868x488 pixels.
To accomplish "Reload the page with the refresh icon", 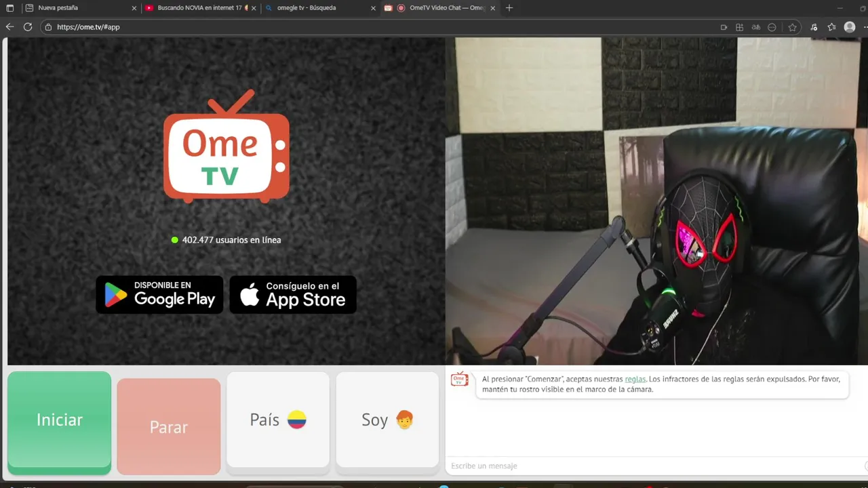I will [x=28, y=27].
